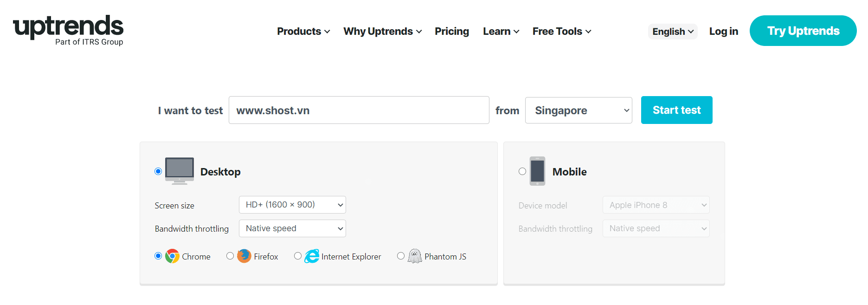868x305 pixels.
Task: Expand desktop Bandwidth throttling dropdown
Action: [292, 228]
